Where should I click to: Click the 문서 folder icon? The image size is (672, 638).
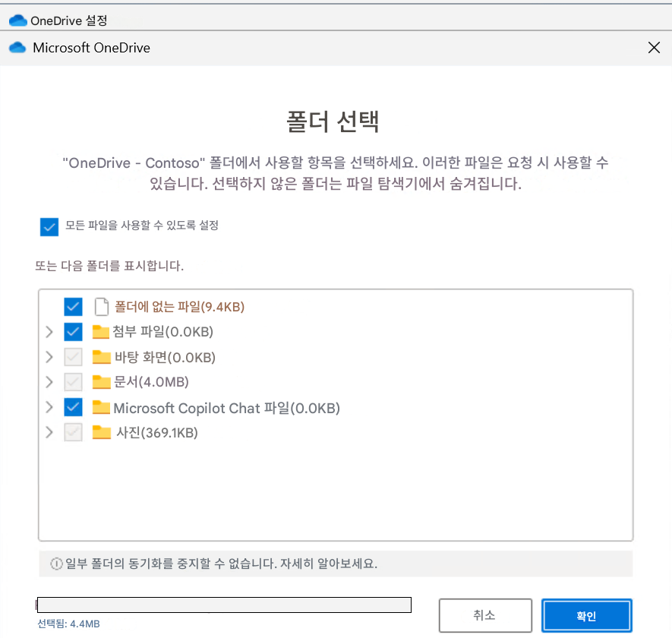click(x=102, y=381)
